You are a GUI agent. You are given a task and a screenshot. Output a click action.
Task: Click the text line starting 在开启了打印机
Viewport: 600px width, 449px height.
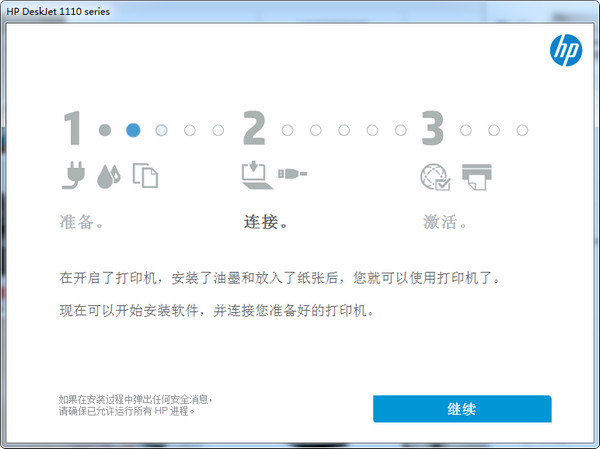tap(280, 278)
